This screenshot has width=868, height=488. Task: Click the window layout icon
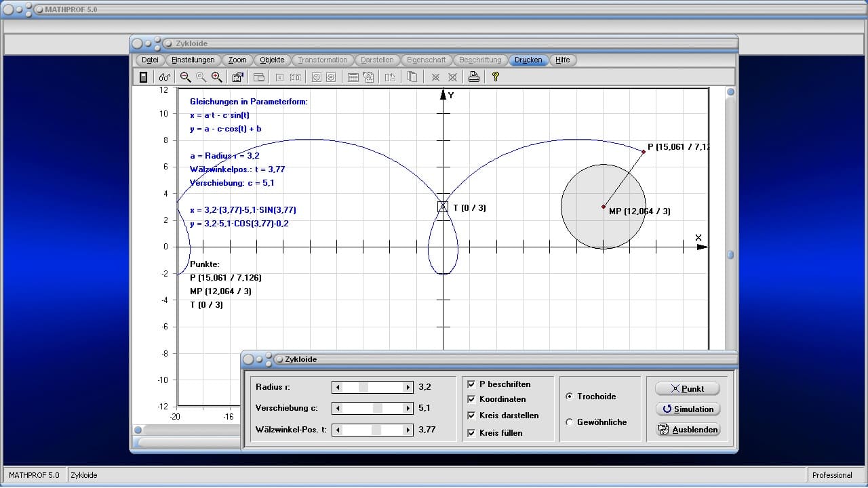pyautogui.click(x=258, y=77)
